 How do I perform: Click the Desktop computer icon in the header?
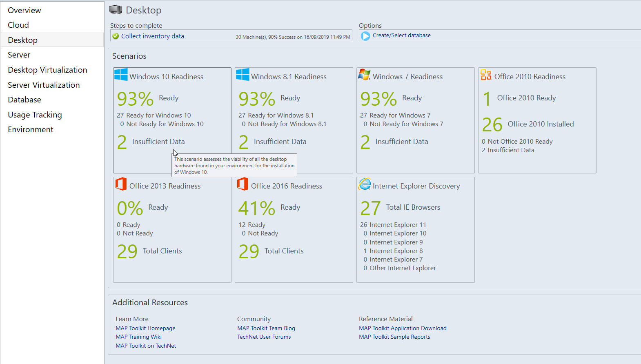pos(116,10)
